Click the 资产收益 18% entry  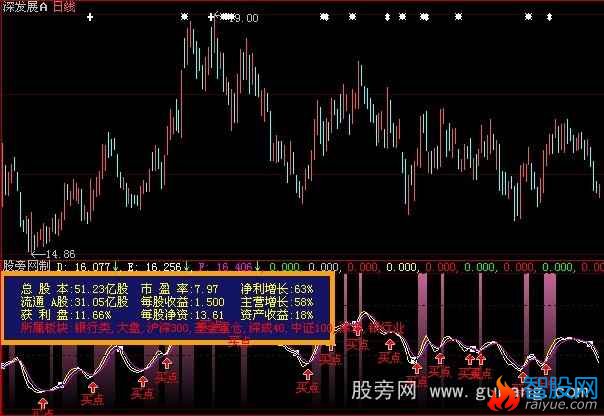click(x=277, y=315)
